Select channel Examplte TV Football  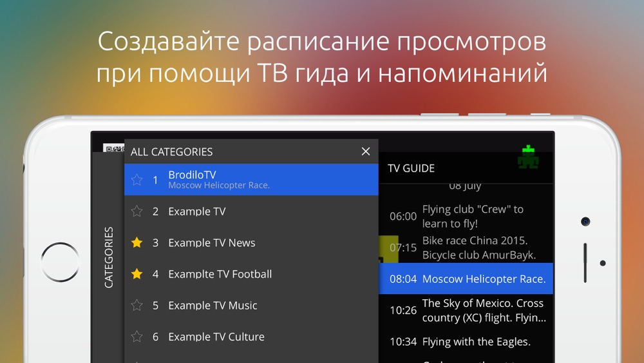pos(251,274)
